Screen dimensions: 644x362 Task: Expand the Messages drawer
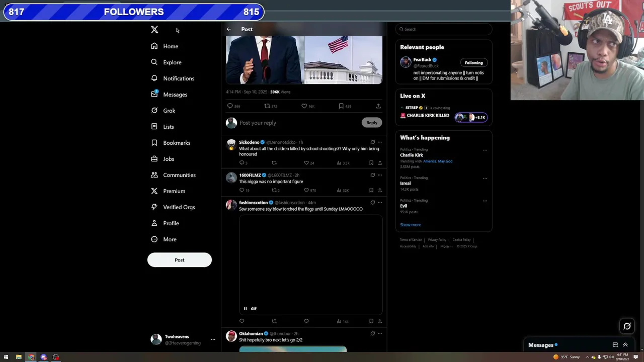[625, 345]
